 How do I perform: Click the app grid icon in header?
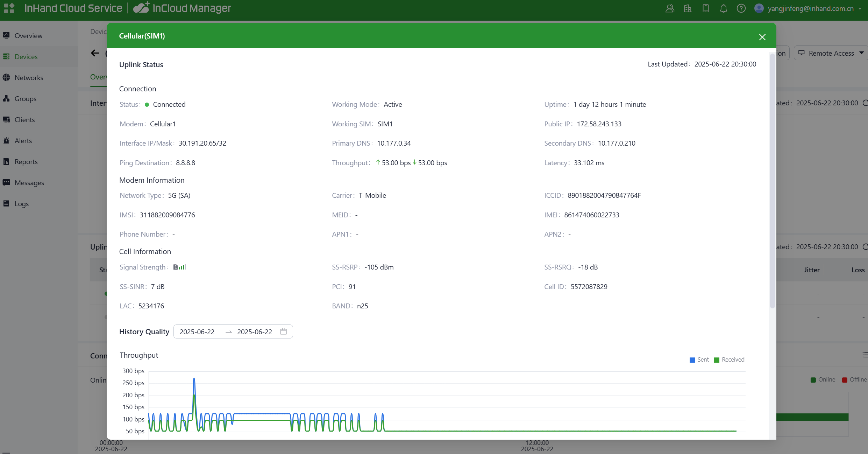[x=9, y=8]
